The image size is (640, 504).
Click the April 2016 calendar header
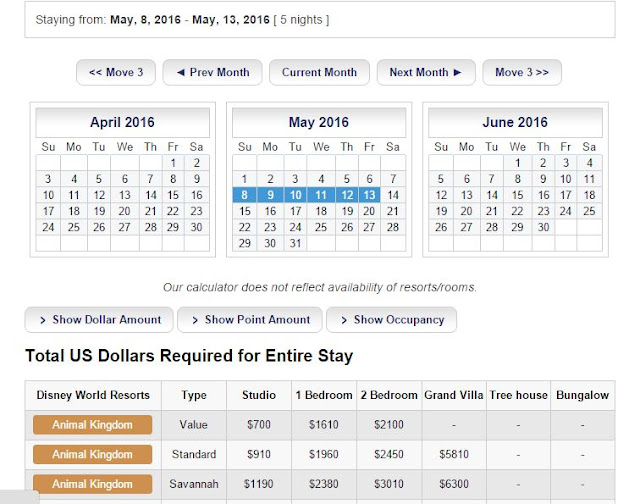point(123,123)
